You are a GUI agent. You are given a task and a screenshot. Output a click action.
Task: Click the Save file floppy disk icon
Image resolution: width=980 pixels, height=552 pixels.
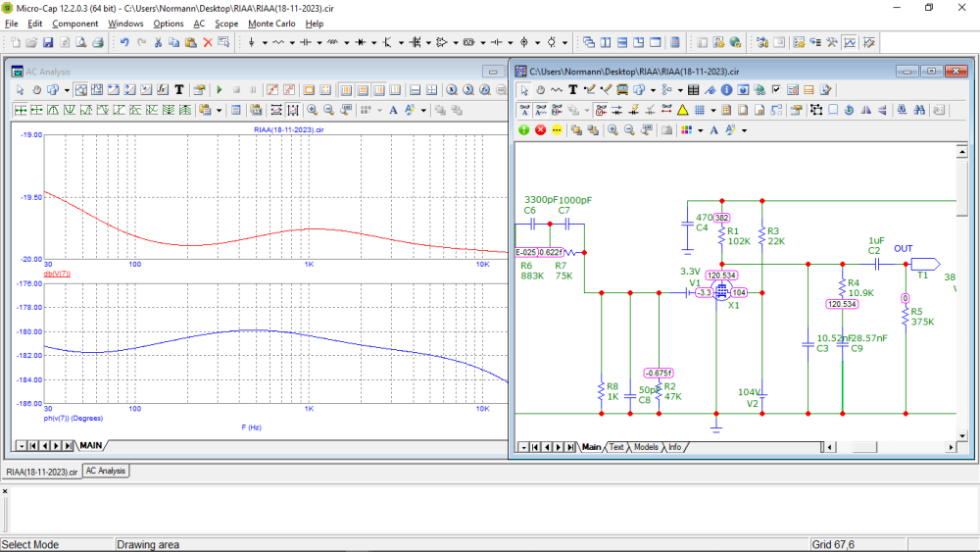(x=48, y=43)
